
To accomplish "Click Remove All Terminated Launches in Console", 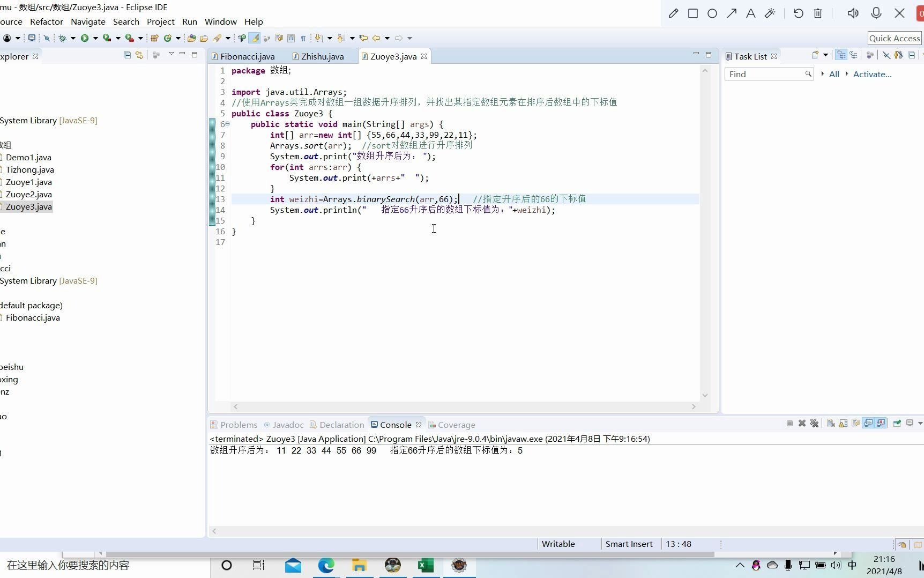I will click(x=814, y=423).
